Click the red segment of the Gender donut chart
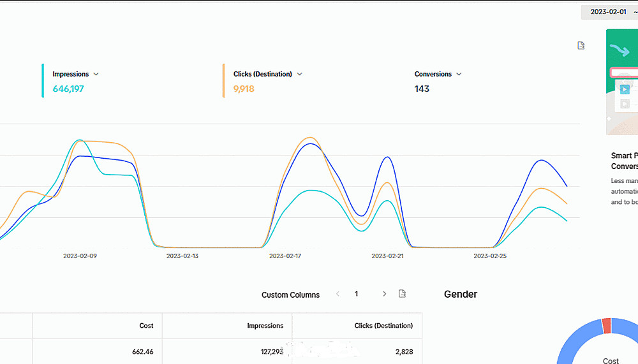 click(x=607, y=326)
